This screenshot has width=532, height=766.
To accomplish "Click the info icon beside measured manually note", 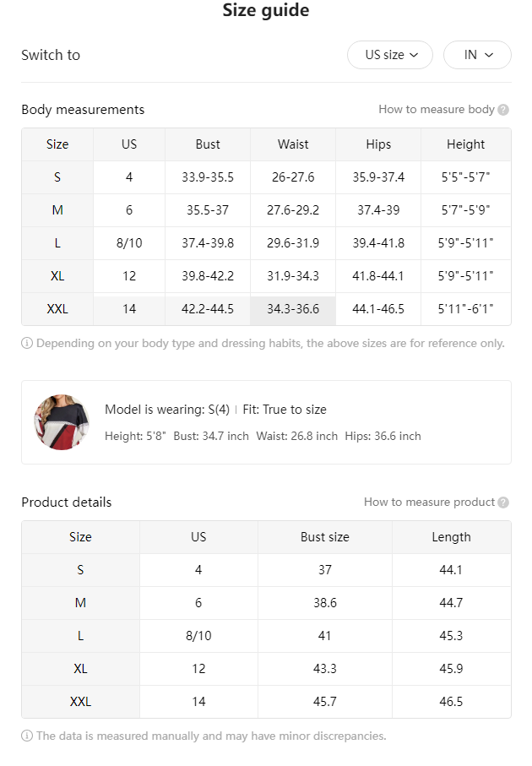I will tap(27, 736).
